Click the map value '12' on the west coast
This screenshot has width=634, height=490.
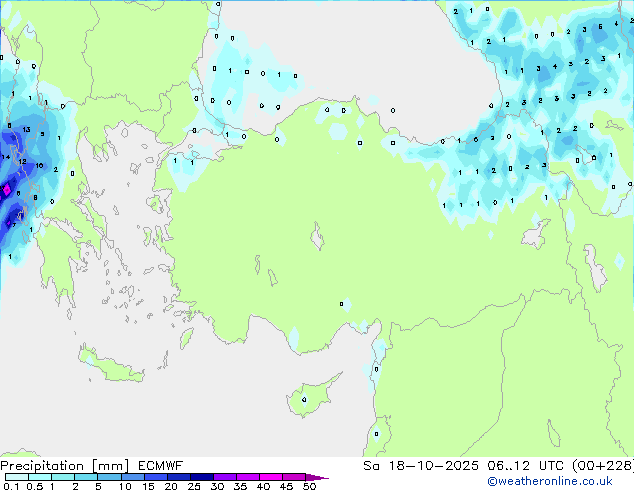pyautogui.click(x=22, y=161)
